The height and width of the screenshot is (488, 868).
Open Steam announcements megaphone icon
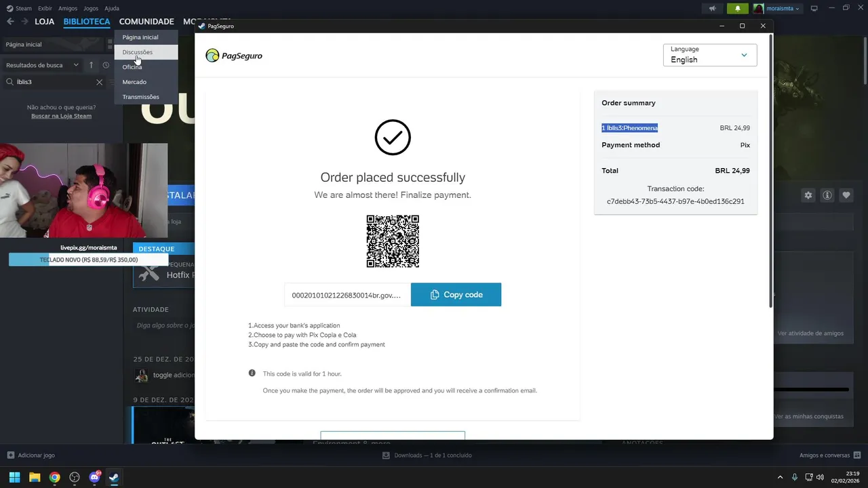point(712,8)
